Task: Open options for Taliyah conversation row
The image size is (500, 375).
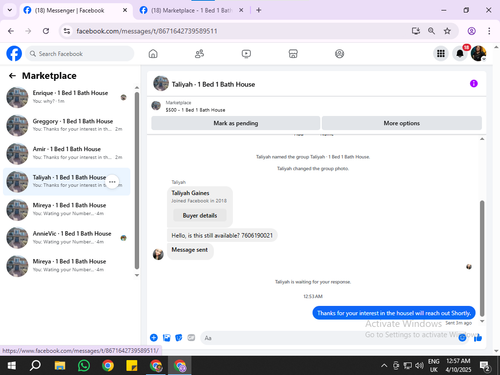Action: [112, 182]
